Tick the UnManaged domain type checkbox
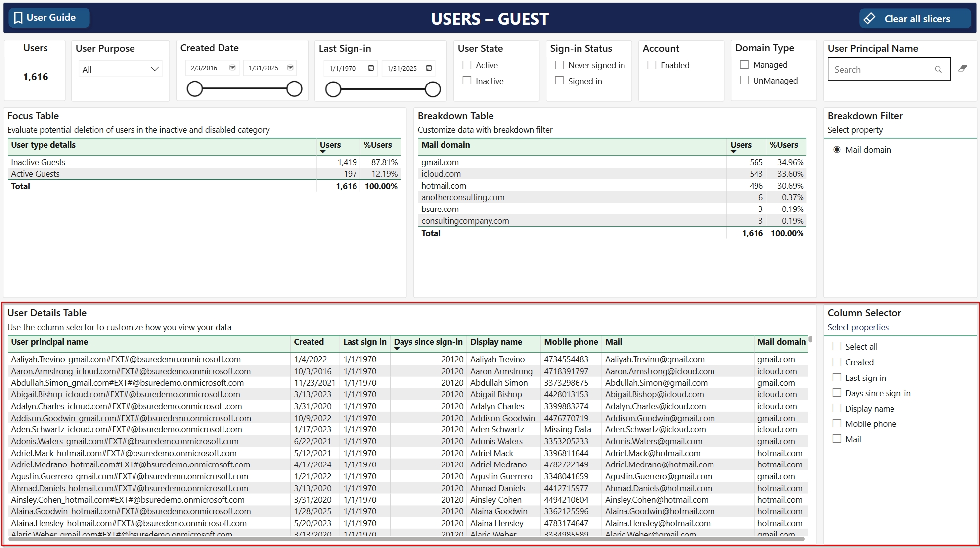The height and width of the screenshot is (548, 980). tap(744, 80)
